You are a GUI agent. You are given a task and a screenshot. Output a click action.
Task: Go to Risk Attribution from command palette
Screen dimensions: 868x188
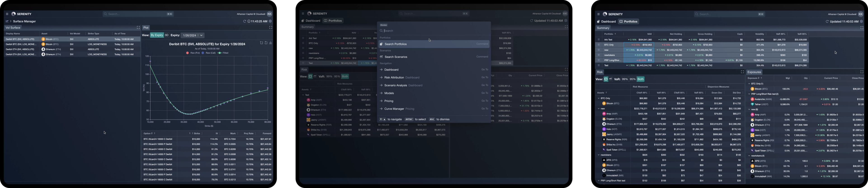pyautogui.click(x=434, y=77)
